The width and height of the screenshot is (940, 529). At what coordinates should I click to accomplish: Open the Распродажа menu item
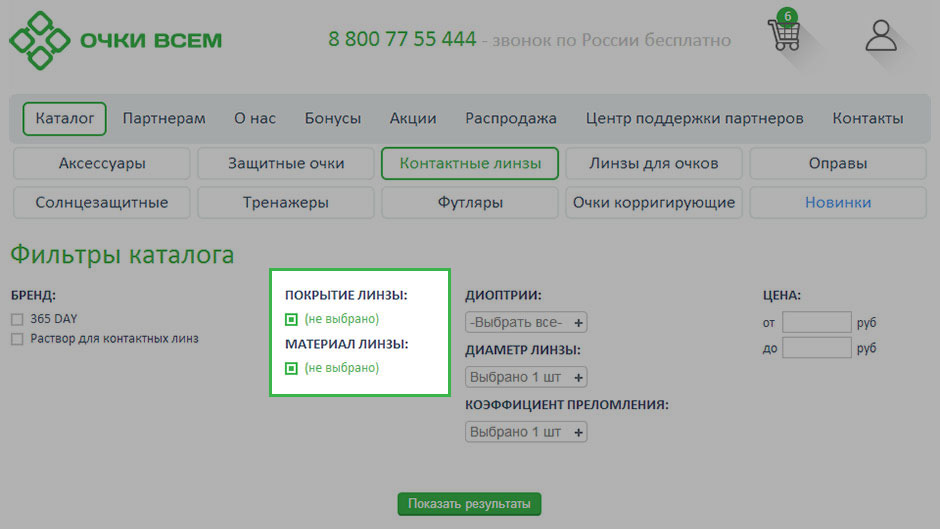pos(511,118)
